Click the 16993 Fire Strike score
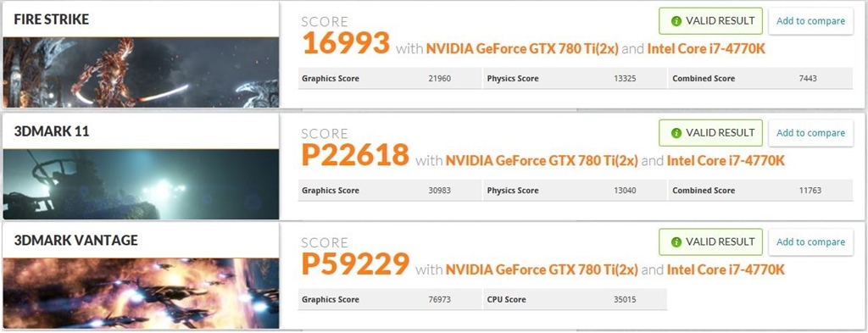This screenshot has width=868, height=333. [x=346, y=43]
